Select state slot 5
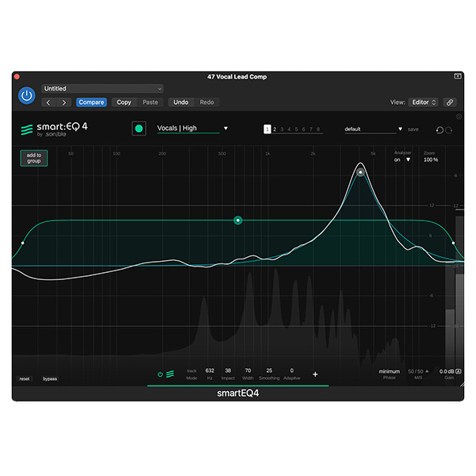The width and height of the screenshot is (476, 476). coord(297,129)
